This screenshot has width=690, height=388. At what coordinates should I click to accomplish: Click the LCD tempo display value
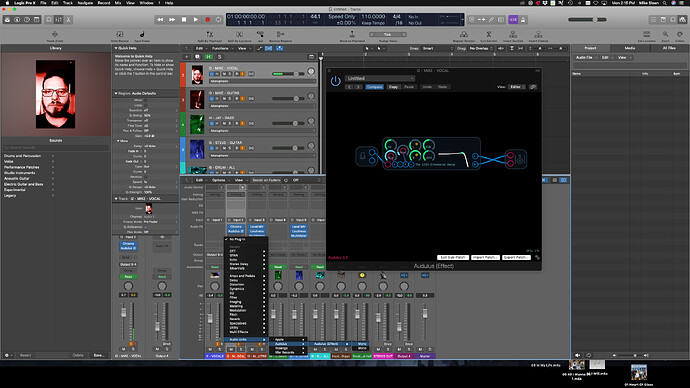[373, 17]
